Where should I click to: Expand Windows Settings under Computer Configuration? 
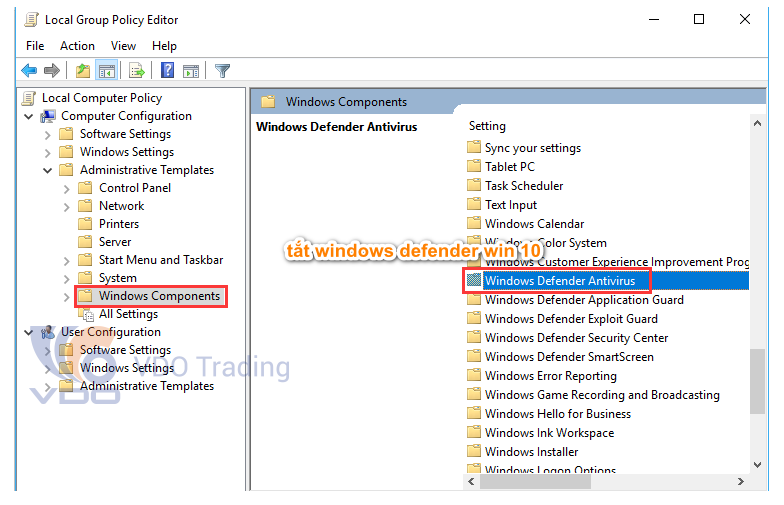click(48, 153)
